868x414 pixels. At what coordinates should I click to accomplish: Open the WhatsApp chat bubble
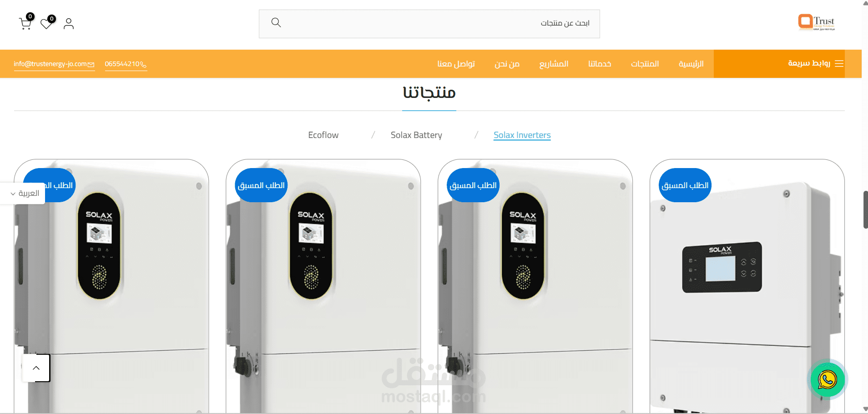[828, 379]
